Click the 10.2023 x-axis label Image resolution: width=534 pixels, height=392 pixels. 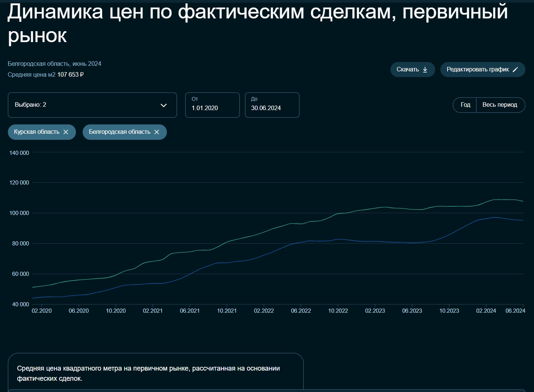pyautogui.click(x=449, y=311)
